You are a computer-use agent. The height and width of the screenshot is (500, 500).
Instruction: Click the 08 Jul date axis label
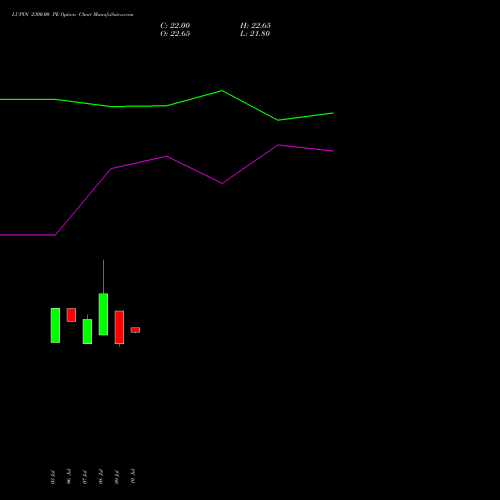101,477
